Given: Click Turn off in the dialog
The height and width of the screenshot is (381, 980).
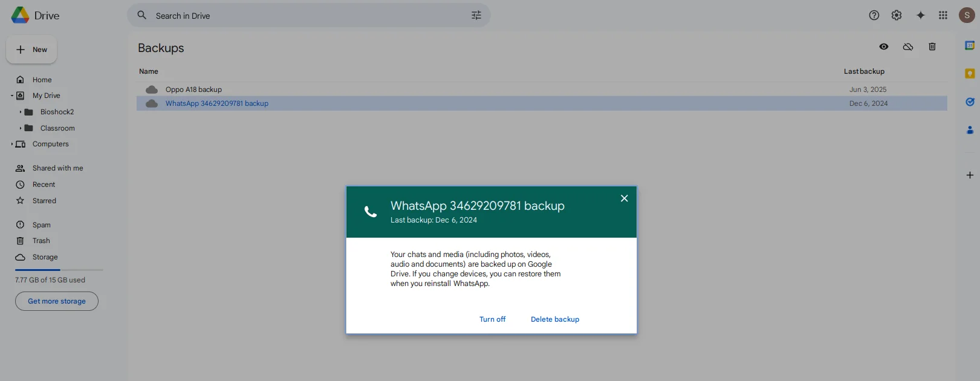Looking at the screenshot, I should pyautogui.click(x=492, y=319).
